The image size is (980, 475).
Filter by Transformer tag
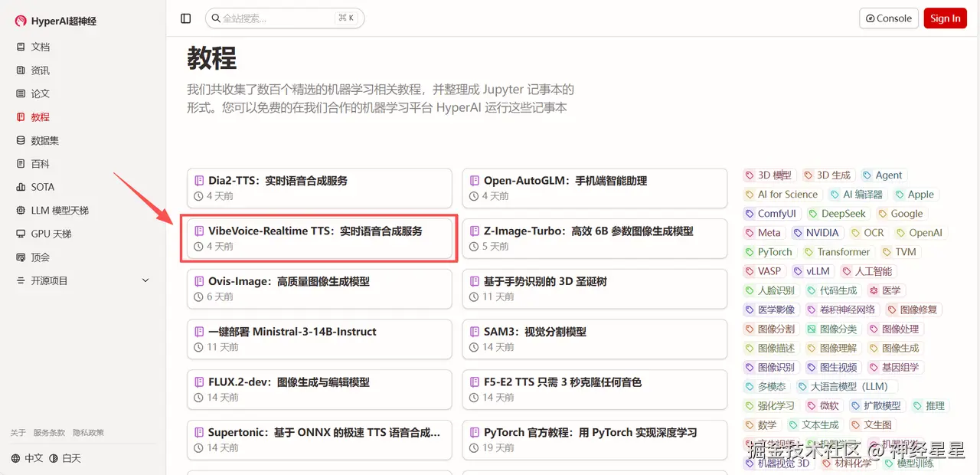838,252
